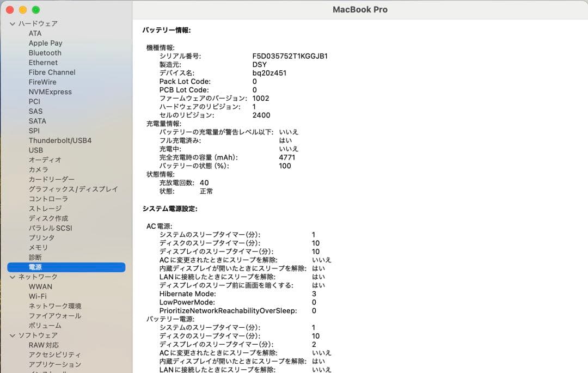Select Bluetooth in the hardware sidebar

click(x=45, y=53)
